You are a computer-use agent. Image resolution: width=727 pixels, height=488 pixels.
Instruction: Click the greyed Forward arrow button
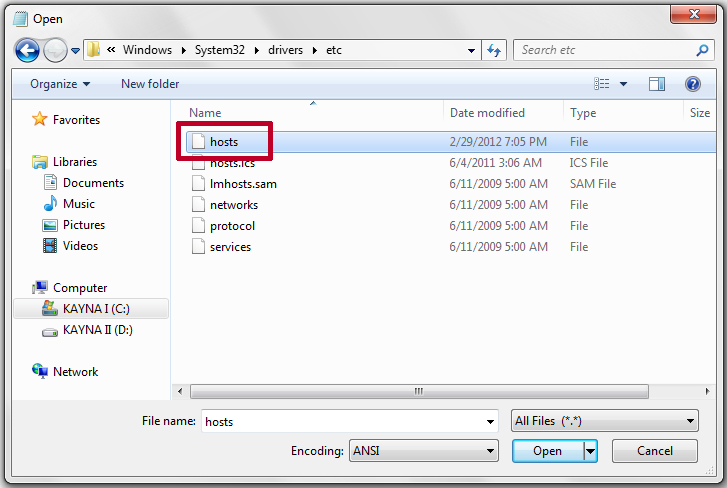(x=55, y=50)
